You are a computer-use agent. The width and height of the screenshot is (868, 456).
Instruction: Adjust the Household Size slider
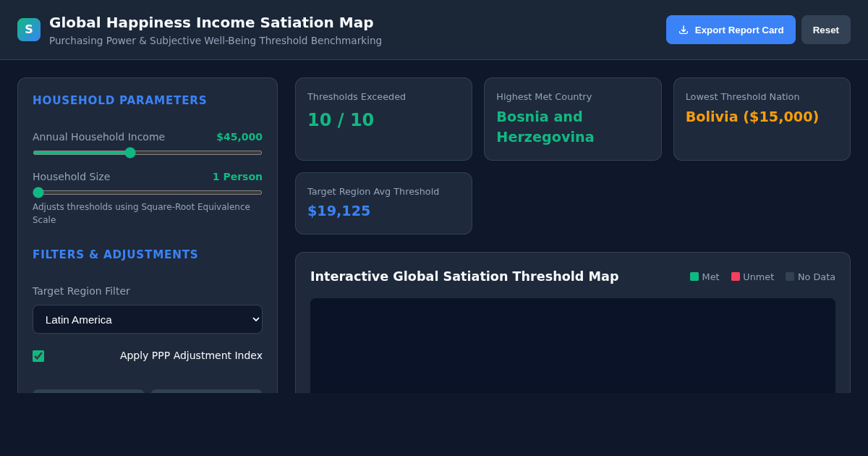148,193
